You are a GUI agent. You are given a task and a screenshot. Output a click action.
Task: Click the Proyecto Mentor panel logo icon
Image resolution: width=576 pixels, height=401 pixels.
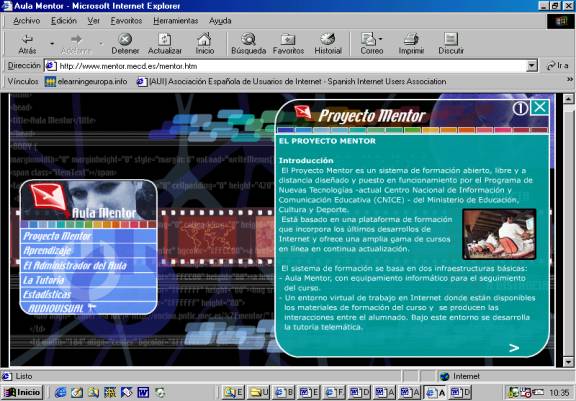[303, 111]
